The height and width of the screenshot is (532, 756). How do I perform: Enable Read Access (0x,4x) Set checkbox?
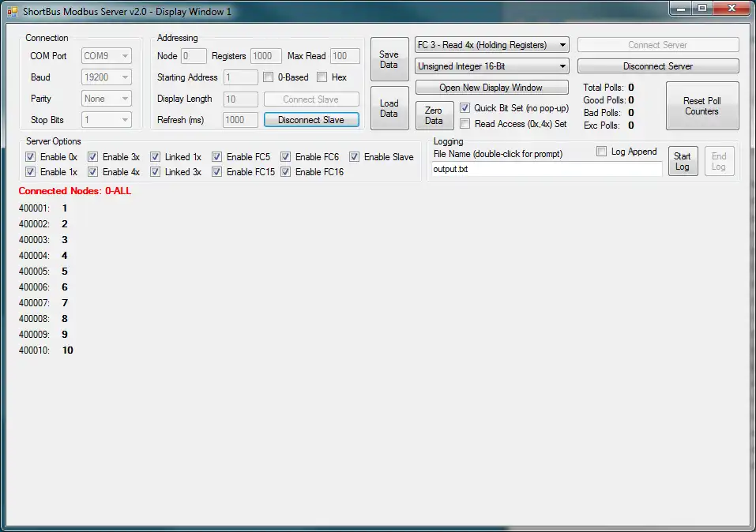(x=465, y=124)
